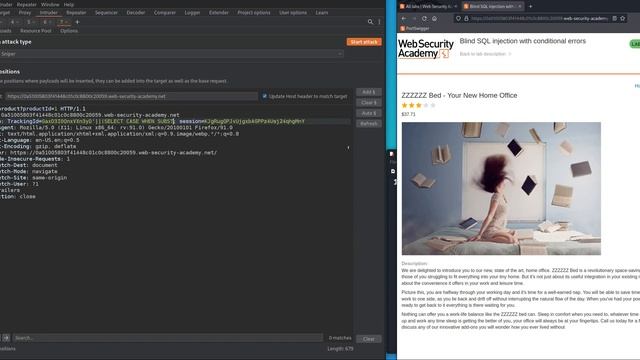640x360 pixels.
Task: Click the Clear button beside search matches
Action: point(369,339)
